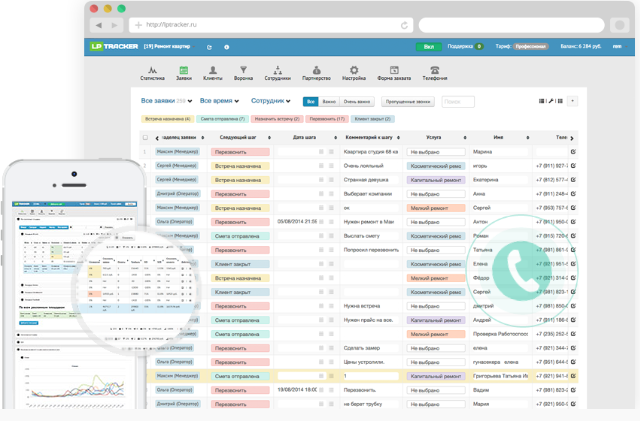Open the Форма захвата icon
Screen dimensions: 640x421
(393, 70)
